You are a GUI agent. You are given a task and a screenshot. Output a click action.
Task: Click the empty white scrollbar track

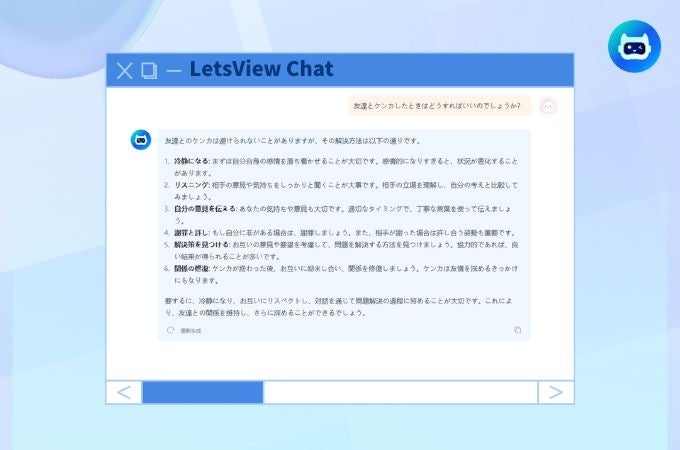click(400, 392)
